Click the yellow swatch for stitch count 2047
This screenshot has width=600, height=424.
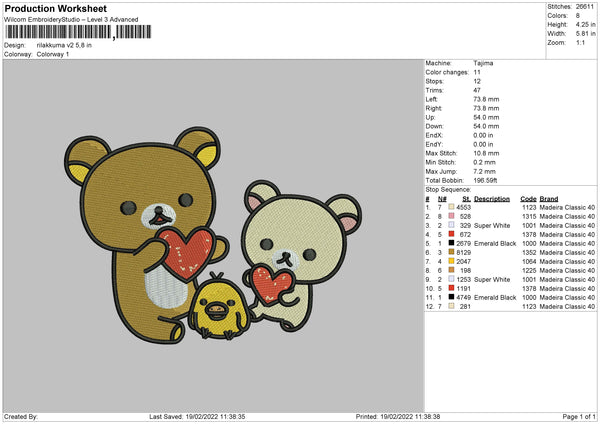(x=451, y=261)
